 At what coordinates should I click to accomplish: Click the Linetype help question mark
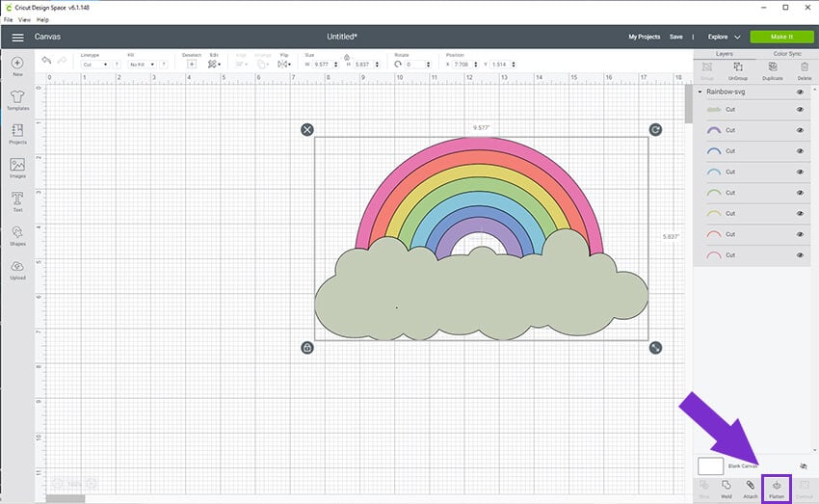(x=117, y=65)
